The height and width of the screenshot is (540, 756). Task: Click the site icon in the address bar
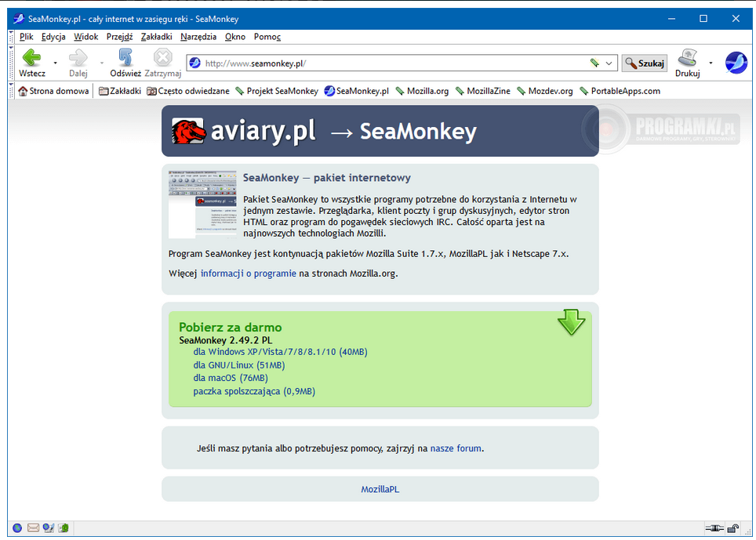pos(194,63)
